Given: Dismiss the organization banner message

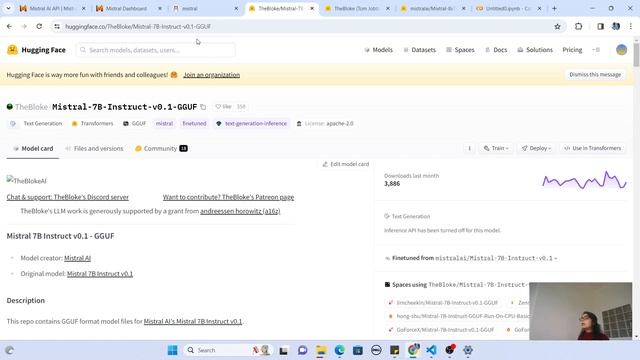Looking at the screenshot, I should (x=595, y=75).
